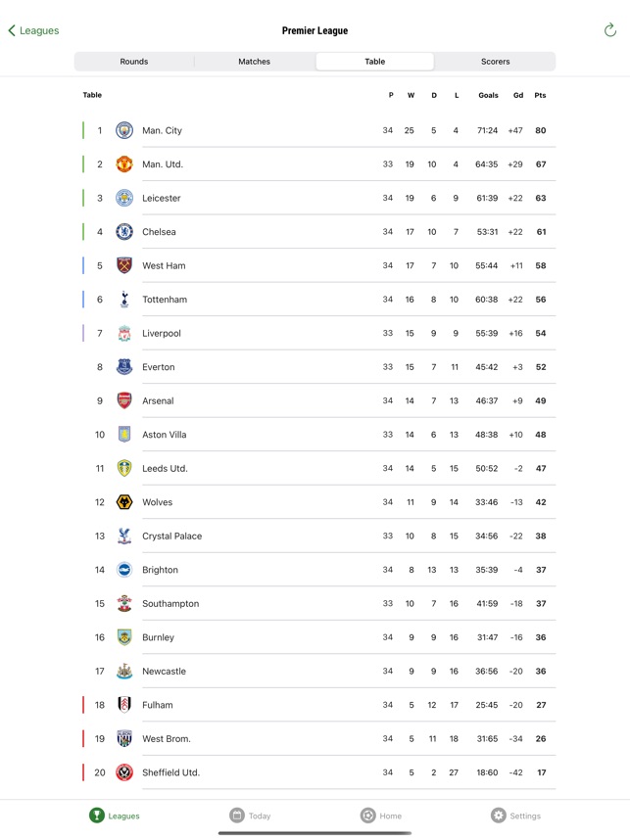Switch to the Scorers tab

(495, 62)
